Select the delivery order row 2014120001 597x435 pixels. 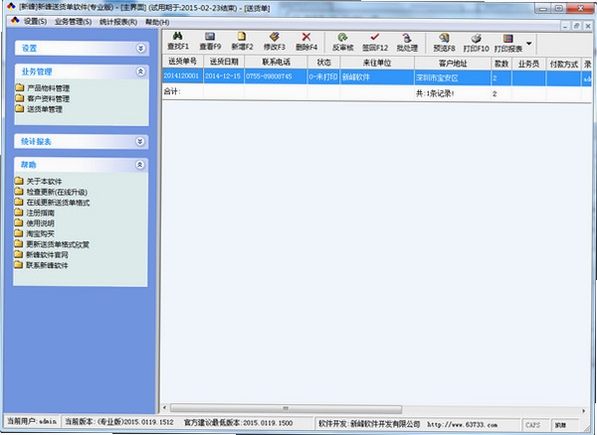pos(377,77)
